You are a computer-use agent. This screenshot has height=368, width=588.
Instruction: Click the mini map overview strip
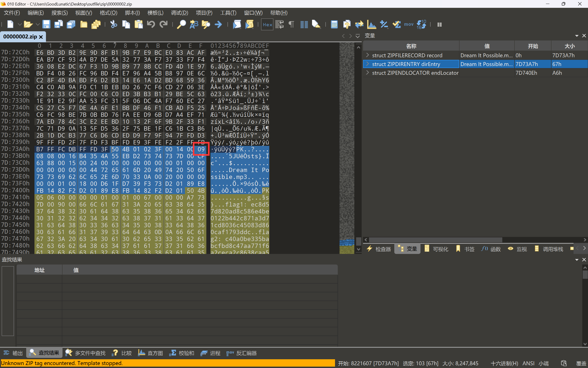pyautogui.click(x=347, y=148)
